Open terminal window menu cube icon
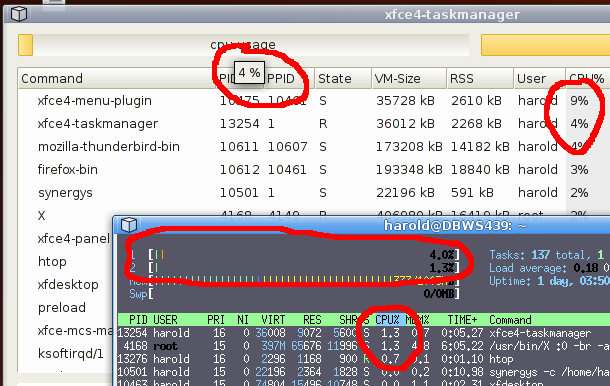This screenshot has width=610, height=386. (x=129, y=225)
